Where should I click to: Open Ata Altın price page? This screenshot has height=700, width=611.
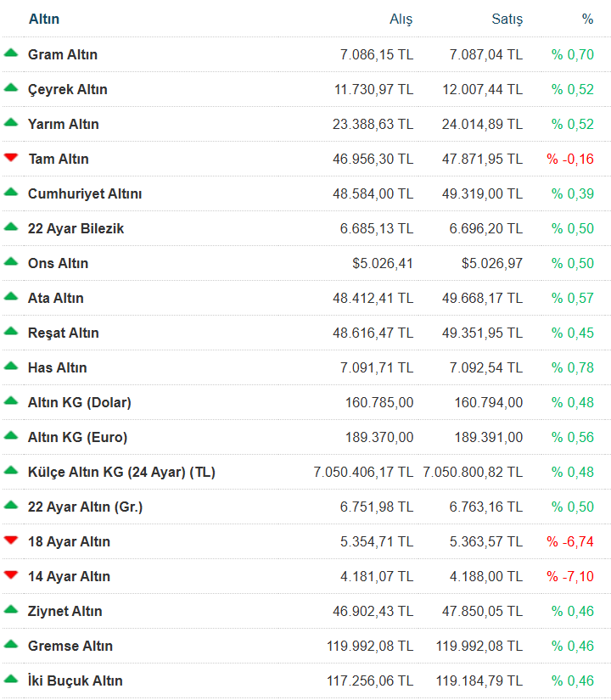coord(56,298)
